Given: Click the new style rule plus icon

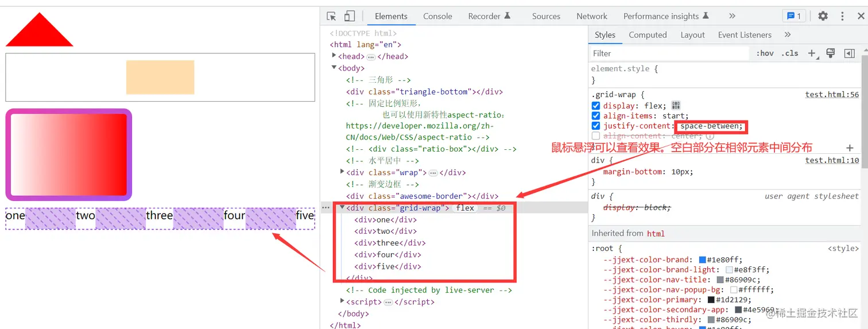Looking at the screenshot, I should click(x=812, y=53).
